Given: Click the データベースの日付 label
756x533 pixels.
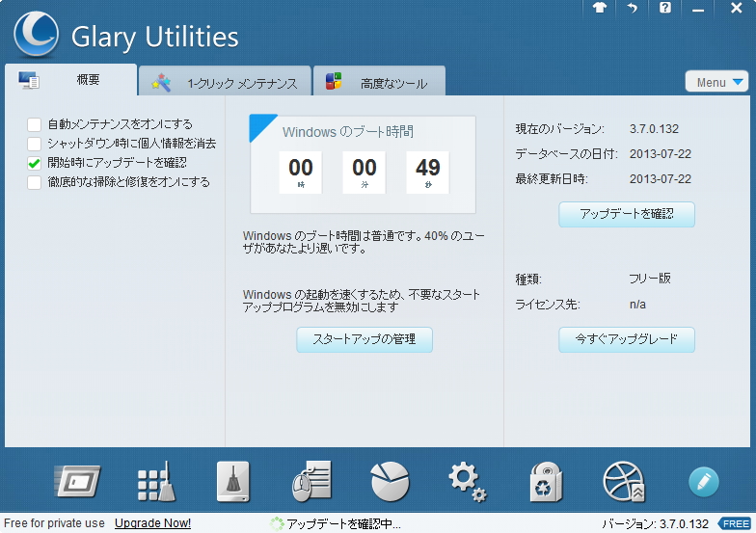Looking at the screenshot, I should click(x=566, y=154).
